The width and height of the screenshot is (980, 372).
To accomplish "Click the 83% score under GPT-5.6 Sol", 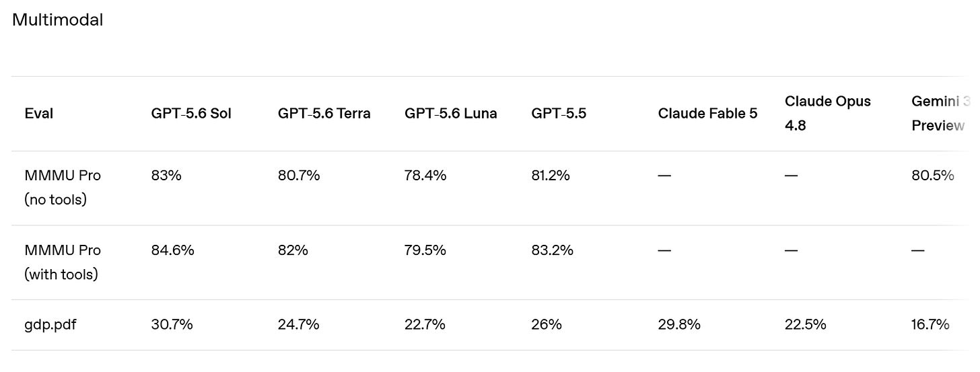I will tap(166, 176).
